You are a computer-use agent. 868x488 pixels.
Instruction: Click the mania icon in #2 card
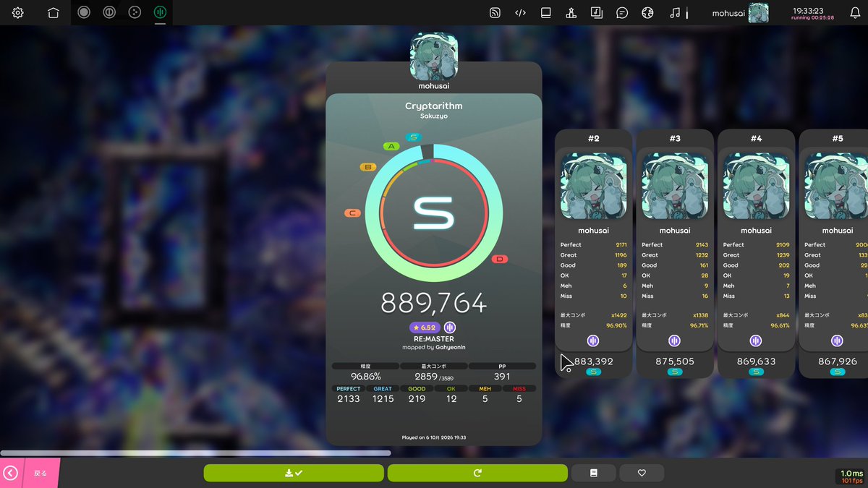pos(593,341)
